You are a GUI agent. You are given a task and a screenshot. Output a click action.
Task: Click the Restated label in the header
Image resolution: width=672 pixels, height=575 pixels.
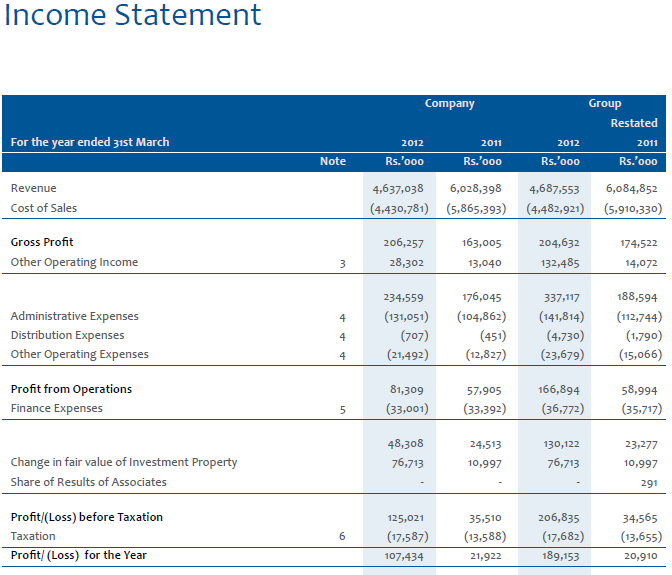click(x=634, y=123)
